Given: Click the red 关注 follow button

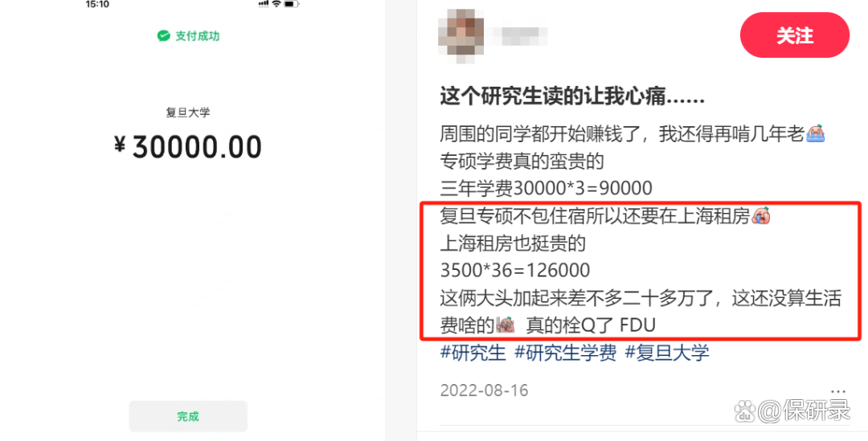Looking at the screenshot, I should pos(794,35).
